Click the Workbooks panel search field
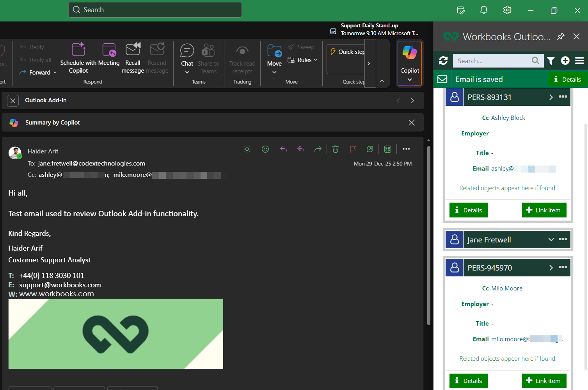Image resolution: width=588 pixels, height=390 pixels. click(491, 61)
